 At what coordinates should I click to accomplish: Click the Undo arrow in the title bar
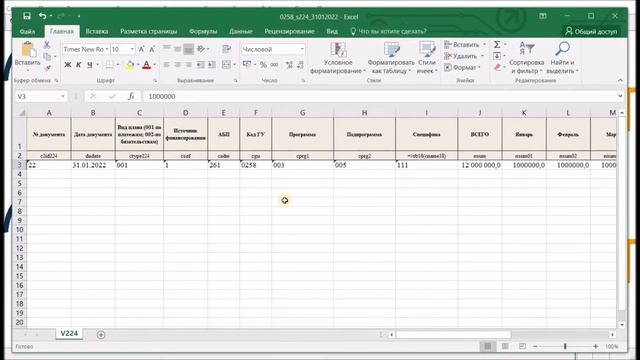(42, 16)
